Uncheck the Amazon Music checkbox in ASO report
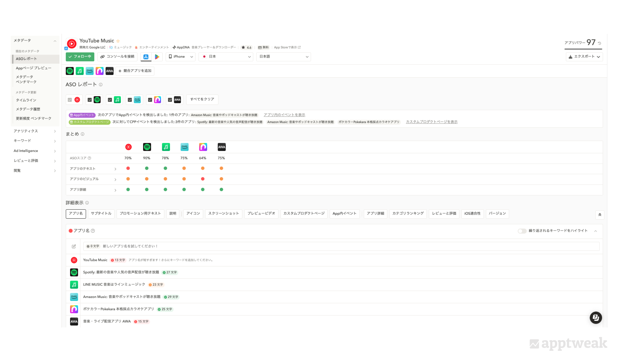Screen dimensions: 624x364 click(x=130, y=100)
